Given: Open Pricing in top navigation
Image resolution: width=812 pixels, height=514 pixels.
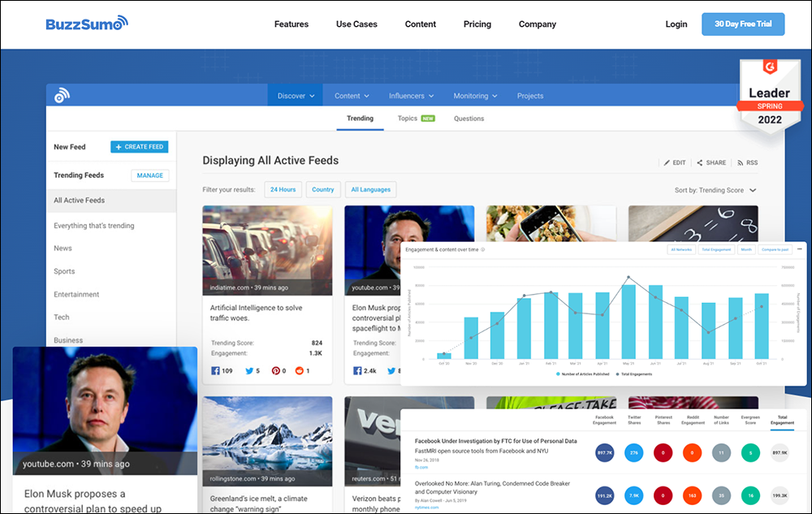Looking at the screenshot, I should (x=477, y=24).
